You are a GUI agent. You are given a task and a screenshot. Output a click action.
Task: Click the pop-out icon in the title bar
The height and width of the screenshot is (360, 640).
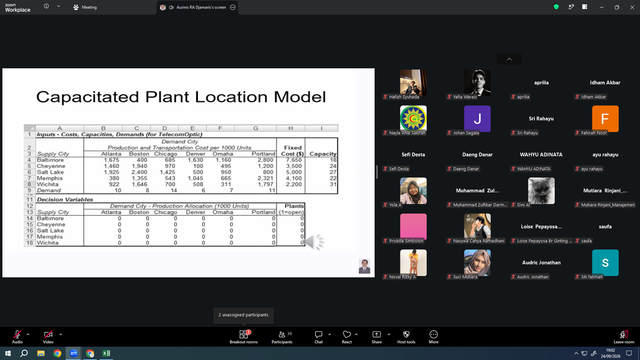571,7
